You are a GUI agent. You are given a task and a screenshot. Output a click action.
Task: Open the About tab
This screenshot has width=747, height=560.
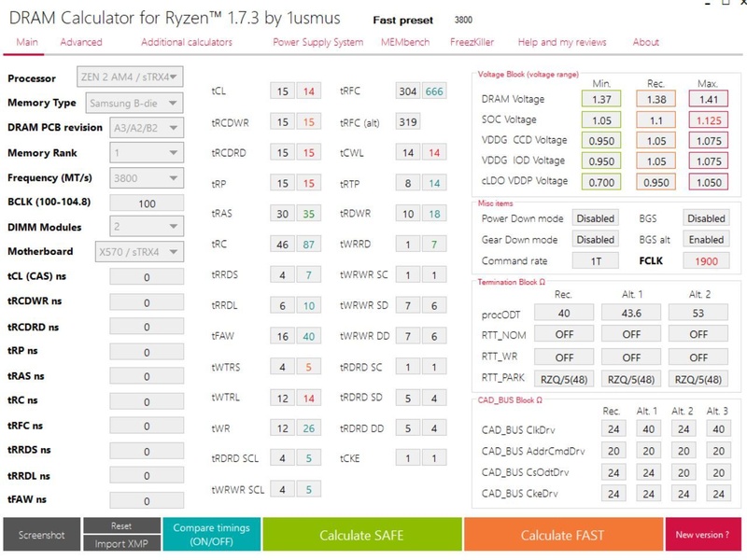click(645, 42)
